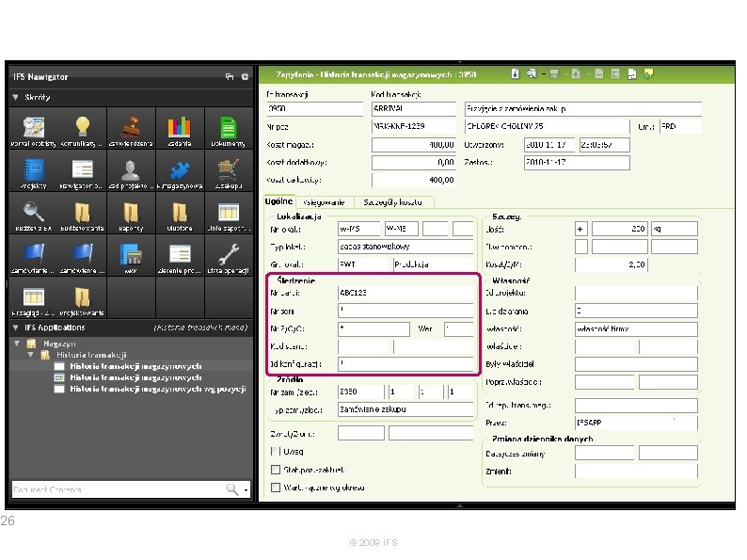Click the navigator search text box
Viewport: 747px width, 560px height.
pyautogui.click(x=119, y=489)
